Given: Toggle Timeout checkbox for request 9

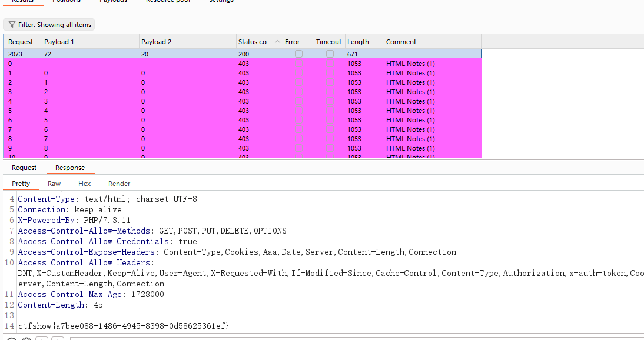Looking at the screenshot, I should tap(330, 148).
